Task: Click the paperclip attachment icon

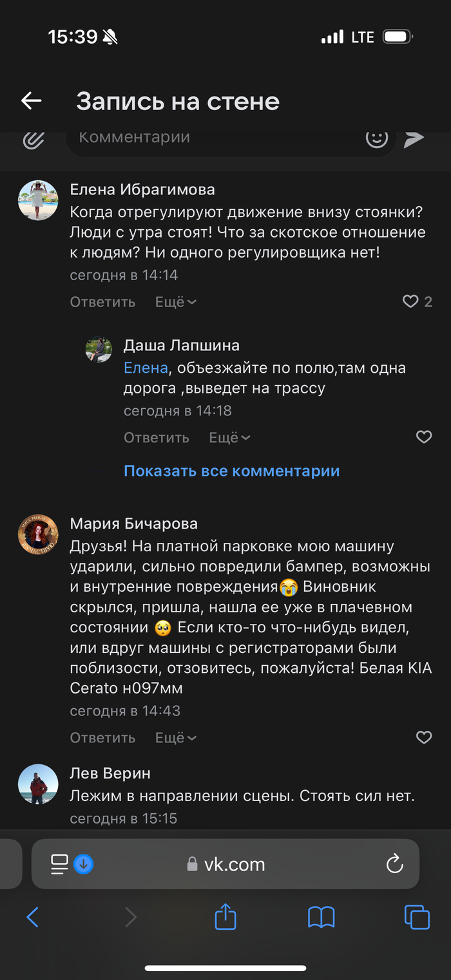Action: point(33,139)
